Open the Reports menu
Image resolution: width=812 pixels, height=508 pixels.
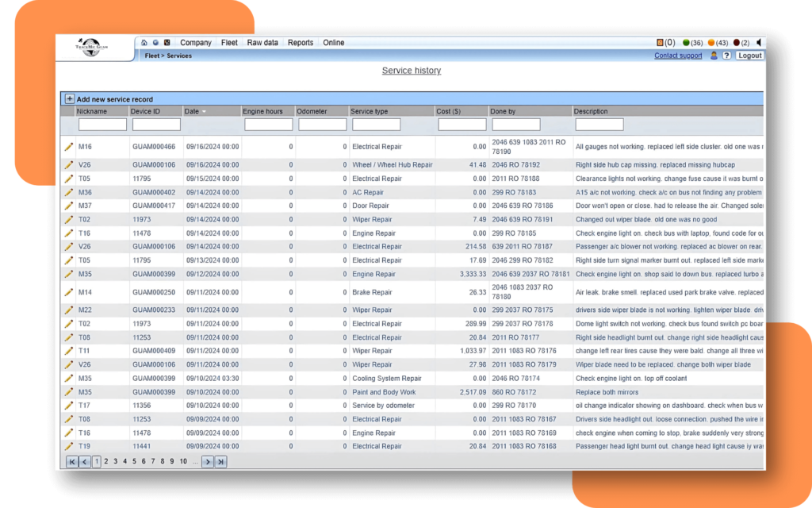[x=301, y=43]
